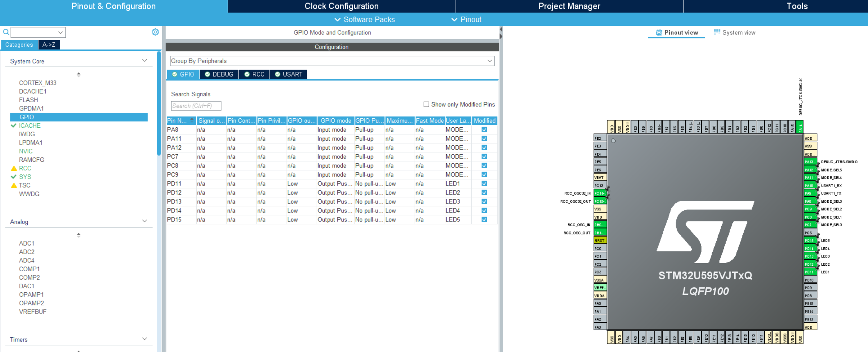Open NVIC in System Core list

pos(26,151)
